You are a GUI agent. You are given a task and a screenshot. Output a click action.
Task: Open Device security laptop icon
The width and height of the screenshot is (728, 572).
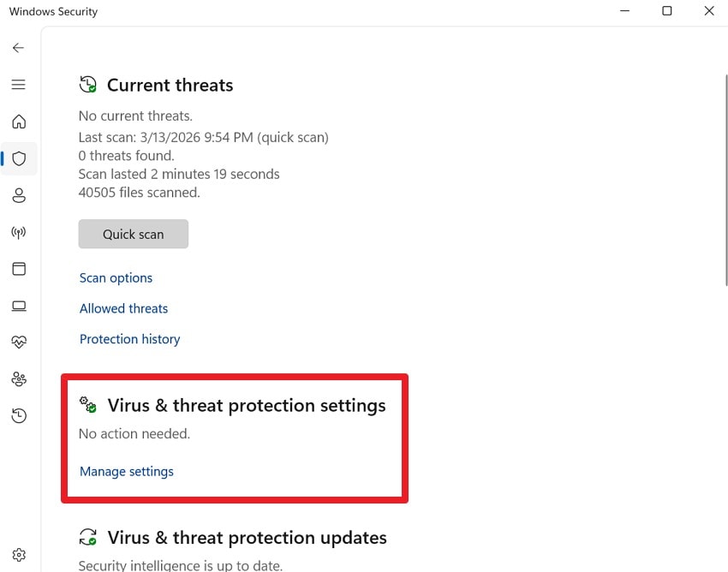tap(19, 306)
